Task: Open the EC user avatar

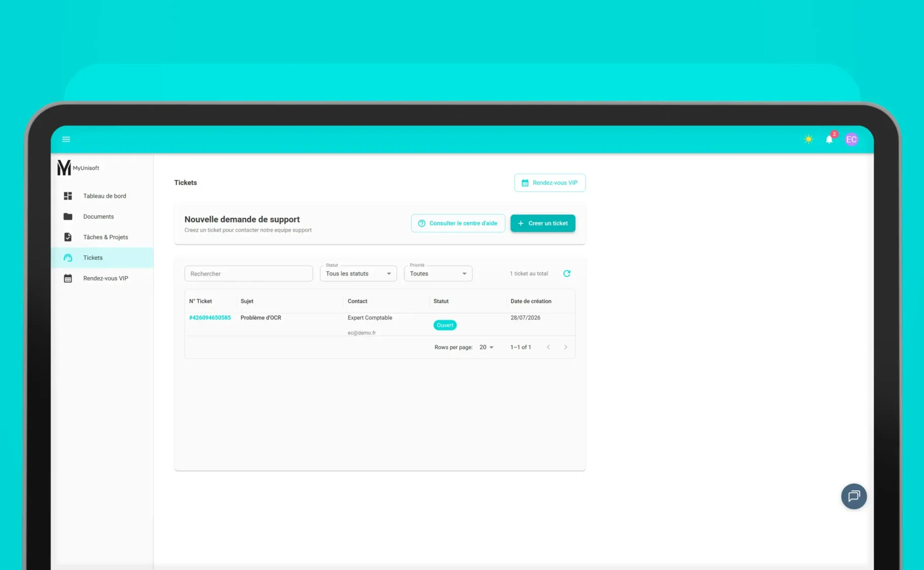Action: [x=851, y=139]
